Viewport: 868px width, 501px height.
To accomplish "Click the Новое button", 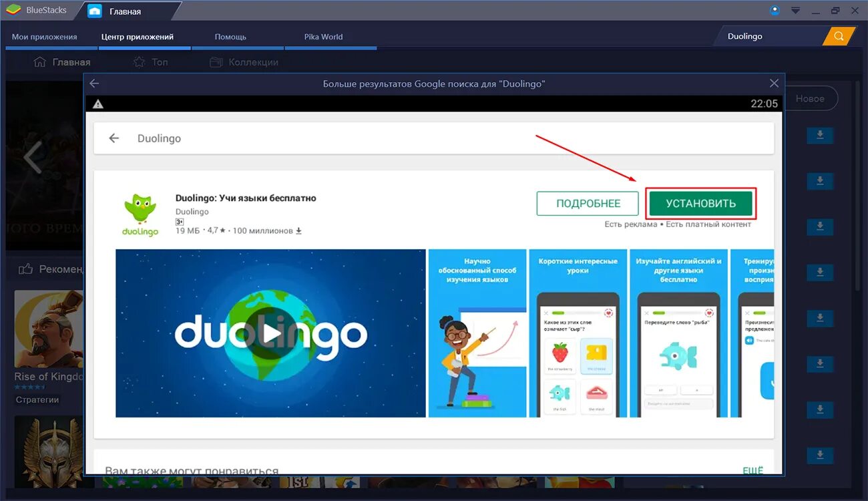I will (810, 98).
